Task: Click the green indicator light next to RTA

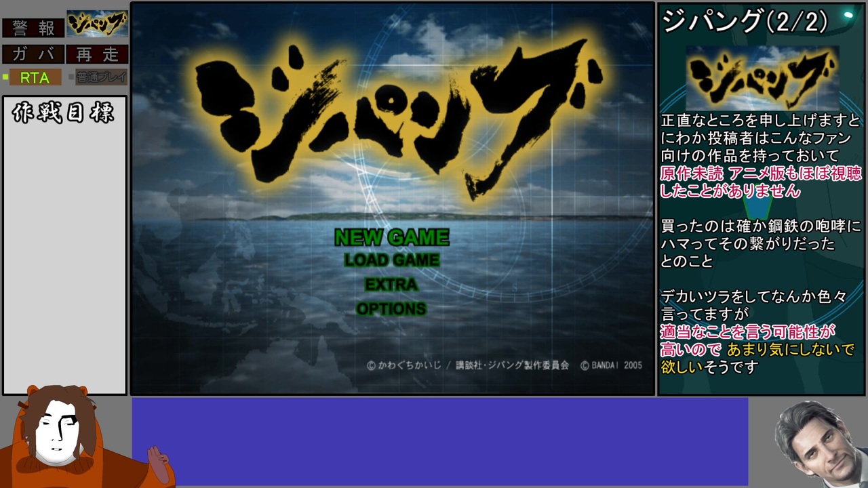Action: (x=5, y=77)
